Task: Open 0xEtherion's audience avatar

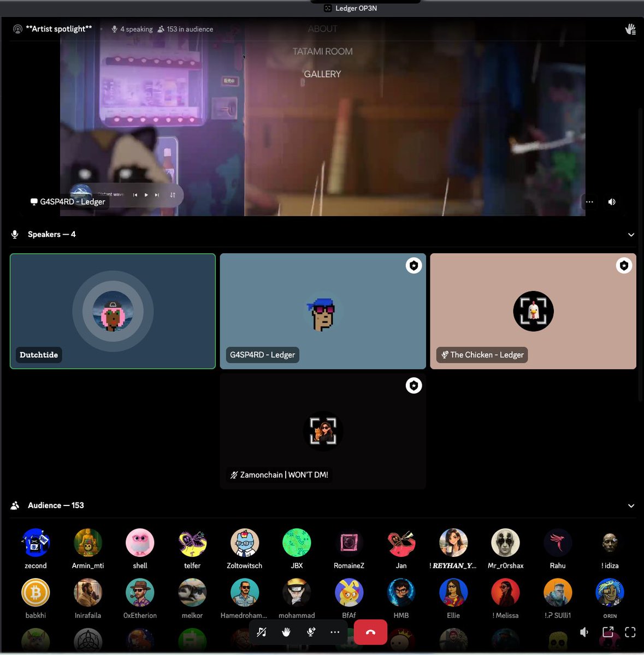Action: (x=140, y=592)
